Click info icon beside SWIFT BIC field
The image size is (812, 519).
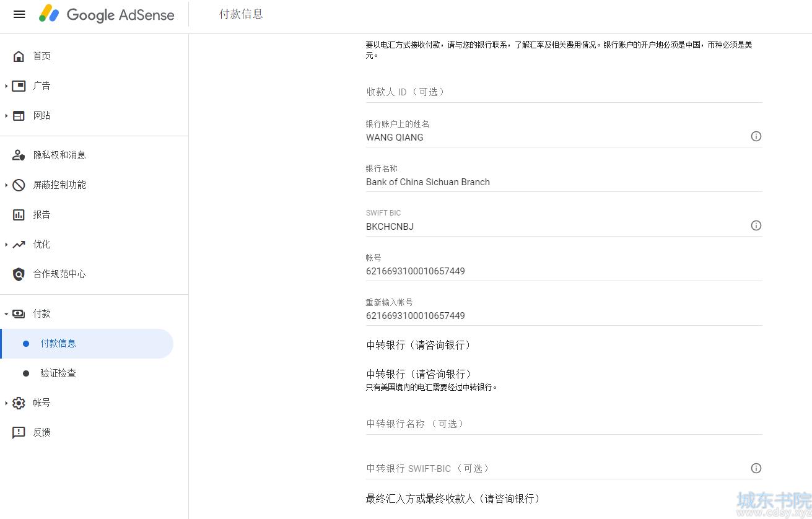click(x=756, y=225)
